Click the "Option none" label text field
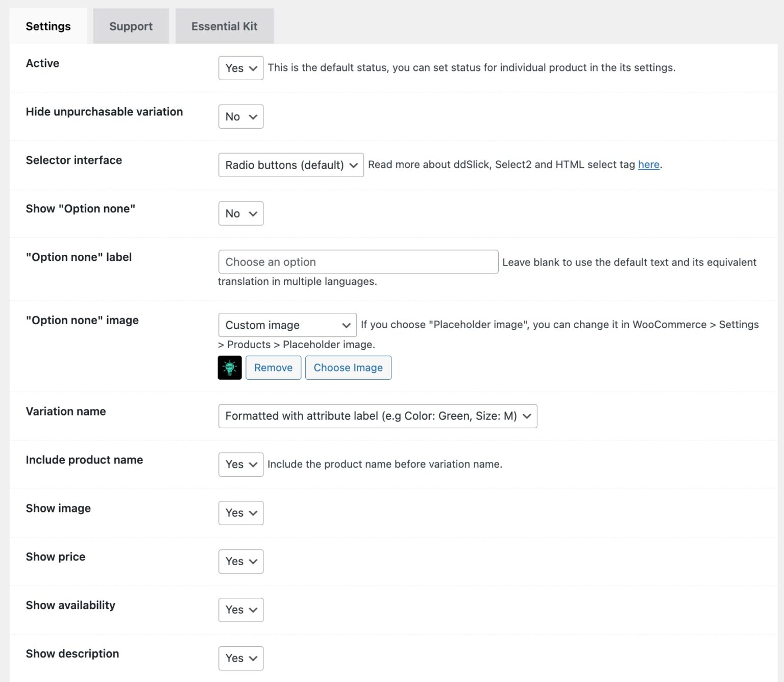This screenshot has height=682, width=784. pos(358,261)
